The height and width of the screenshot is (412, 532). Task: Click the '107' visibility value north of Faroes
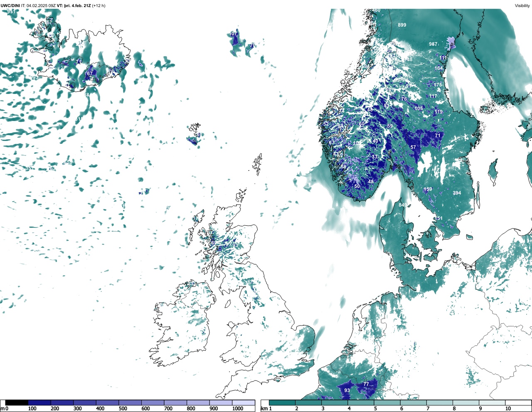(x=234, y=34)
